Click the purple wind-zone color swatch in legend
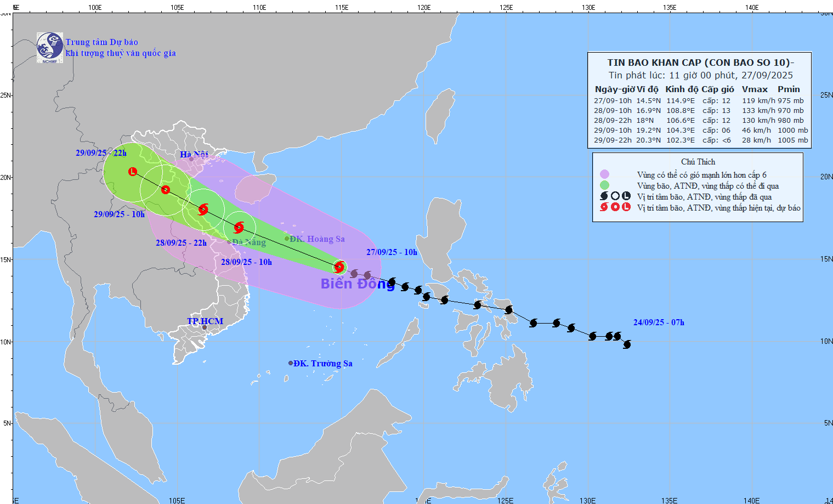833x504 pixels. tap(605, 174)
